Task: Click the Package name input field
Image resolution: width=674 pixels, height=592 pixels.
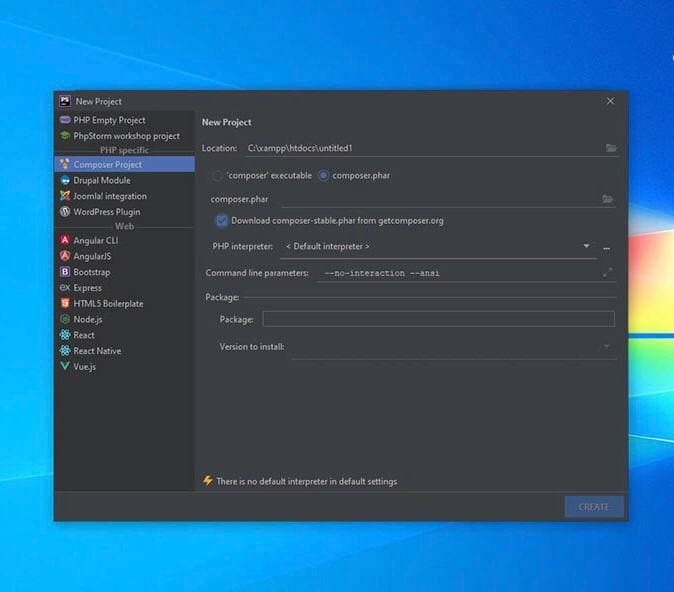Action: (438, 319)
